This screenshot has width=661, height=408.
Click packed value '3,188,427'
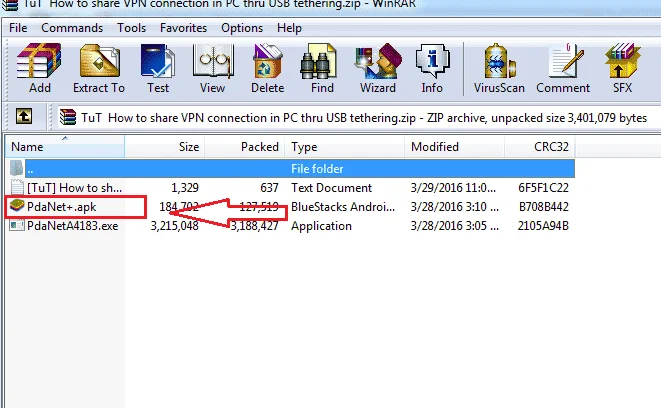(x=254, y=226)
